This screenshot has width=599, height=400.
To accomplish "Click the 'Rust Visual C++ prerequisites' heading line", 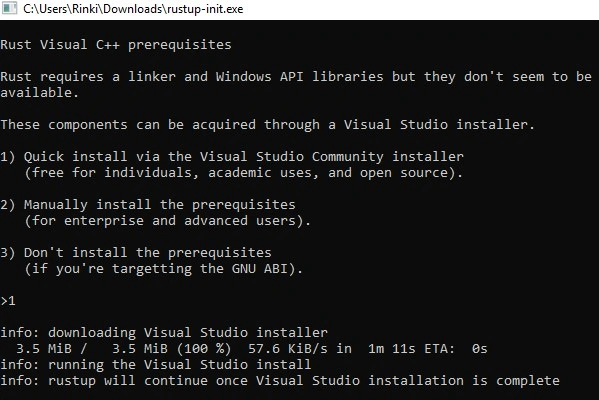I will [x=116, y=45].
